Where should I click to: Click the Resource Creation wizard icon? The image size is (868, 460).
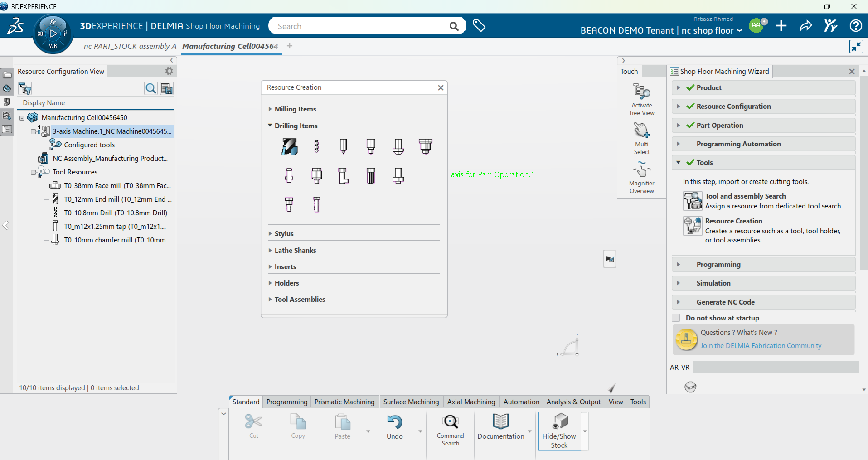coord(693,226)
